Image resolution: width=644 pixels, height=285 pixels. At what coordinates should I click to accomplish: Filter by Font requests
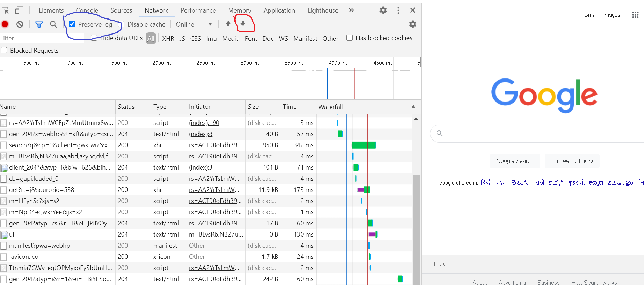point(251,38)
